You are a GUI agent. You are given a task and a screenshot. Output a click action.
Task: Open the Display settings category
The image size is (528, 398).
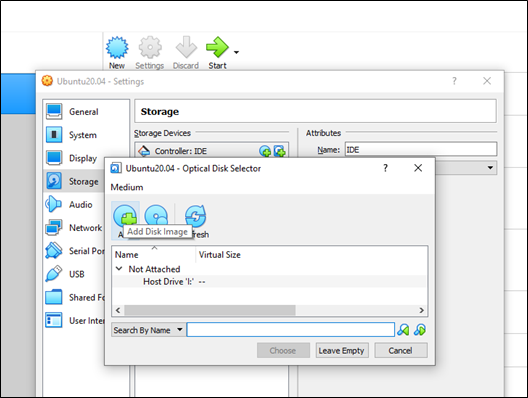83,158
